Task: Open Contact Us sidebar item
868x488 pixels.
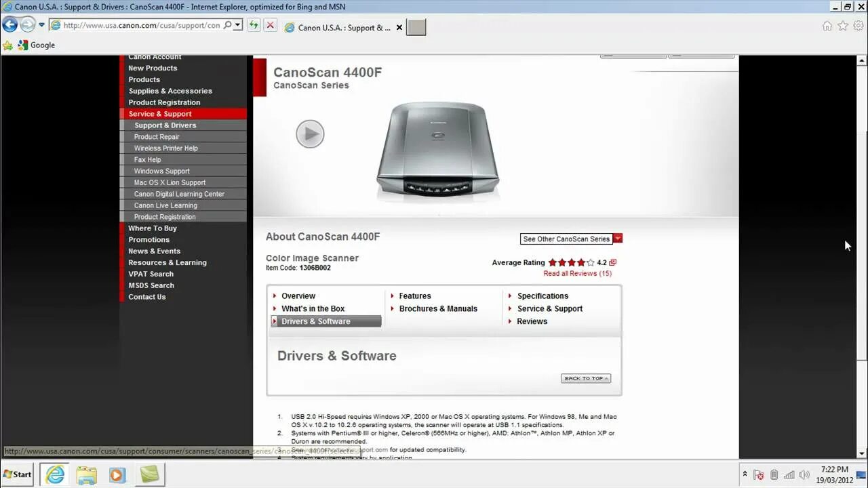Action: click(x=146, y=298)
